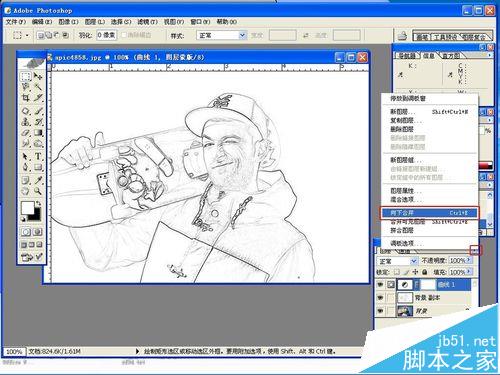Toggle visibility of the 背景 layer
Screen dimensions: 500x375
tap(380, 311)
